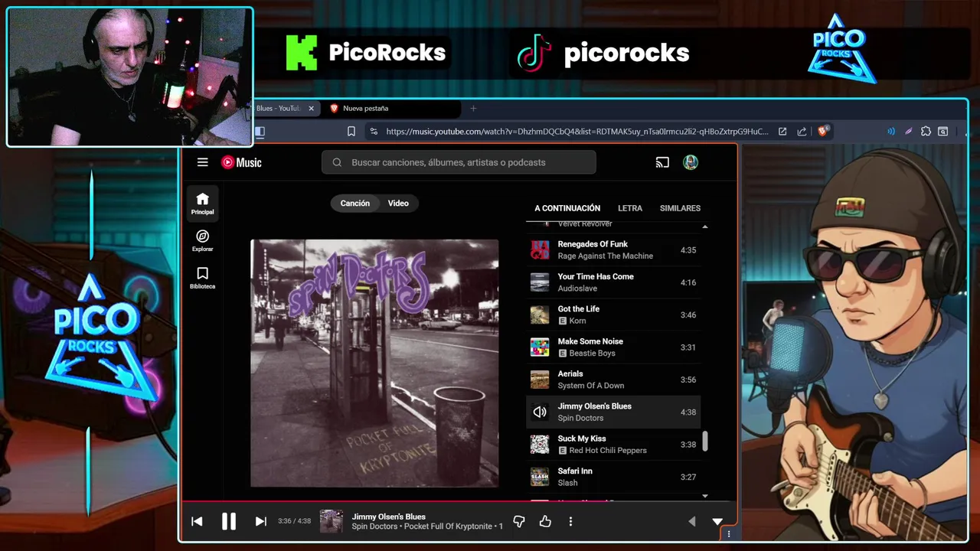Play Suck My Kiss from queue
This screenshot has height=551, width=980.
[x=613, y=445]
